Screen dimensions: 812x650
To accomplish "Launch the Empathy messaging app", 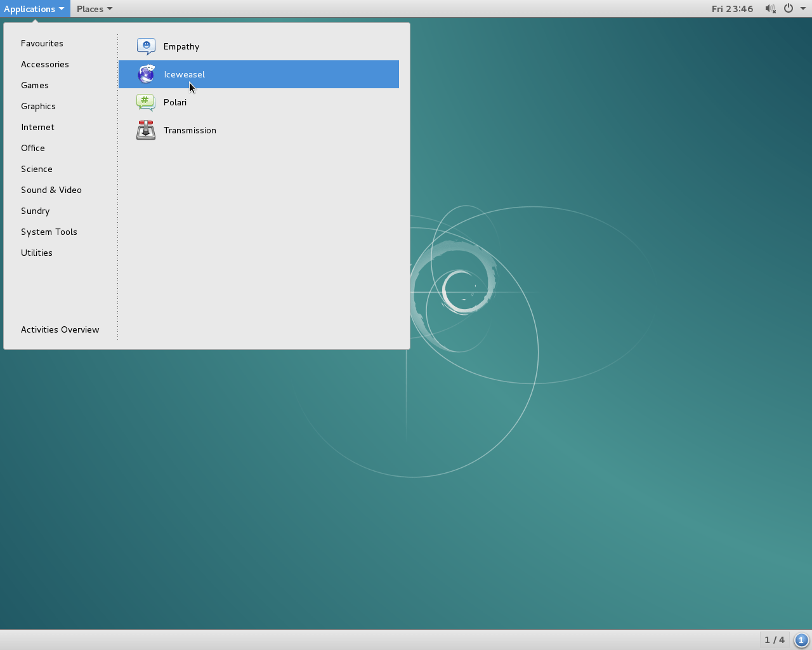I will pos(181,46).
